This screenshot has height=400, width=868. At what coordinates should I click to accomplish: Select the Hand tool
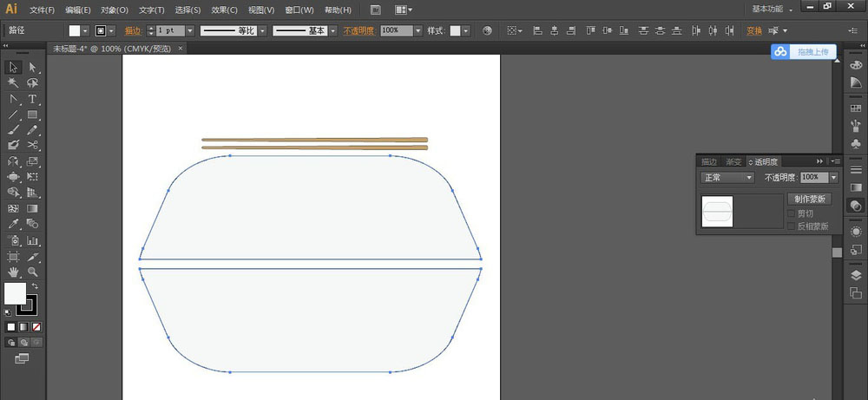pos(13,272)
